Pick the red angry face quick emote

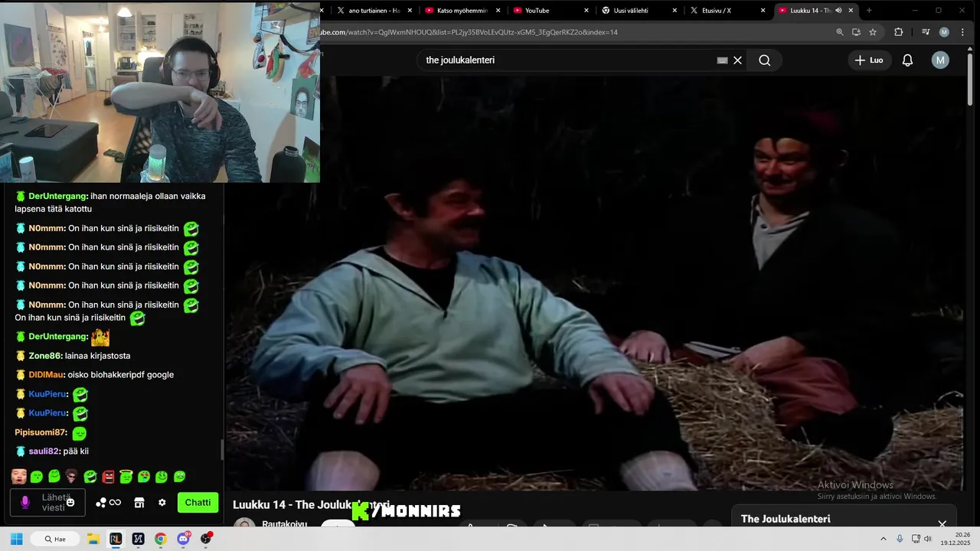coord(108,477)
